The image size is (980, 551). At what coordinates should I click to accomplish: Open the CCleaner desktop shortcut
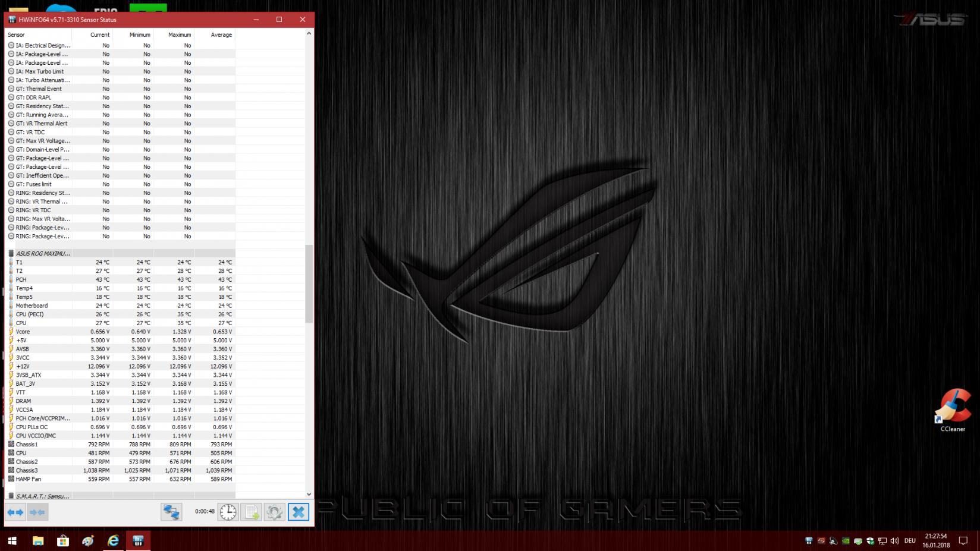[953, 411]
